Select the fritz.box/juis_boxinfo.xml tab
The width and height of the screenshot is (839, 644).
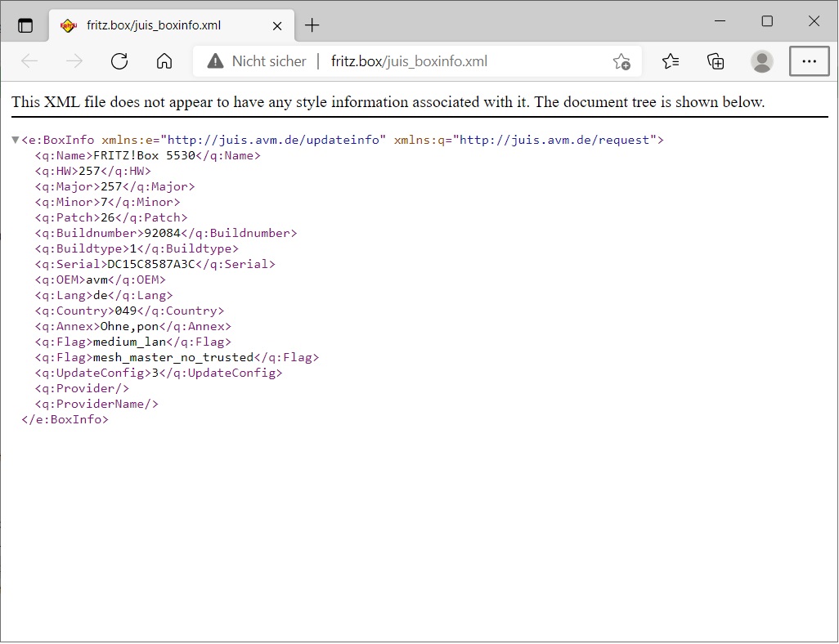[x=171, y=25]
